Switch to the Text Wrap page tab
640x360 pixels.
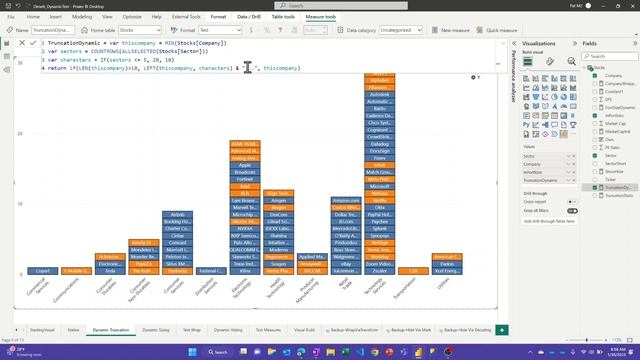click(x=191, y=330)
